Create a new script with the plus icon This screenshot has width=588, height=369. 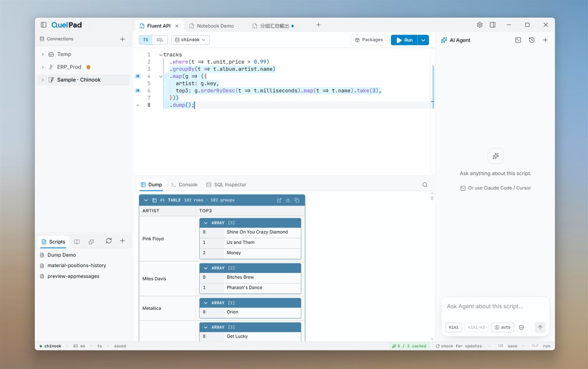coord(122,241)
